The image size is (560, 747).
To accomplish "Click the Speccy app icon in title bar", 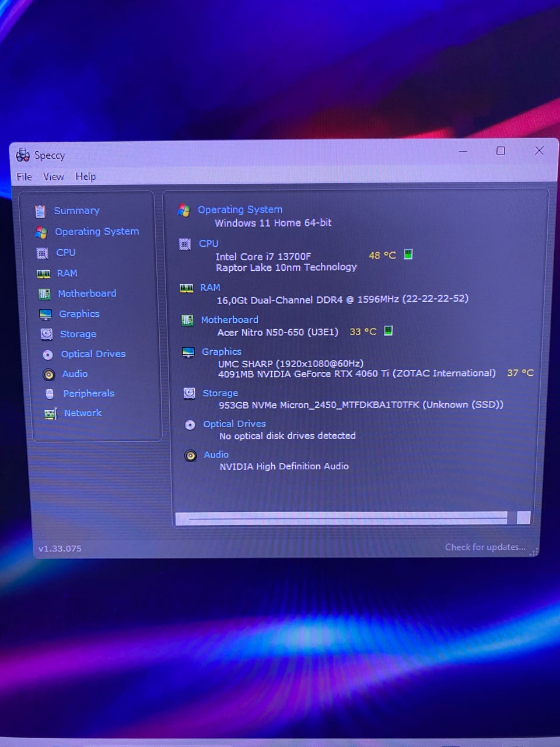I will 23,155.
